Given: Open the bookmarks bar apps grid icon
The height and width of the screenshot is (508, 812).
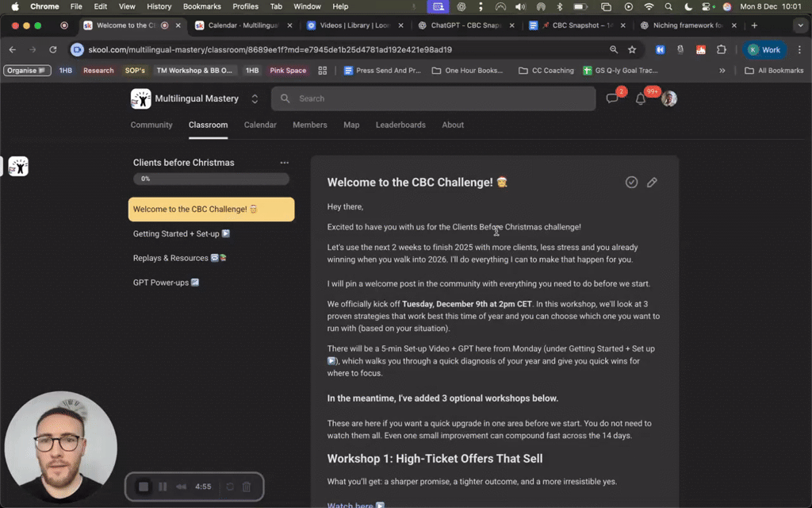Looking at the screenshot, I should point(323,71).
